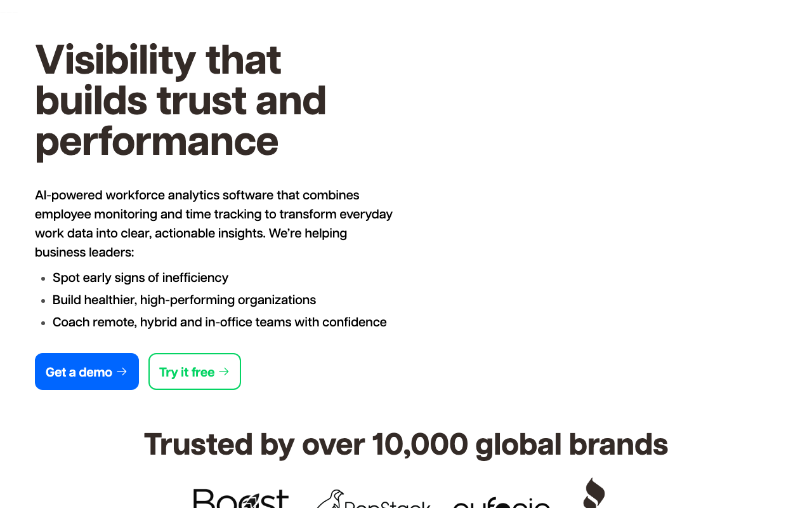Click the RepStack wordmark text

click(387, 504)
